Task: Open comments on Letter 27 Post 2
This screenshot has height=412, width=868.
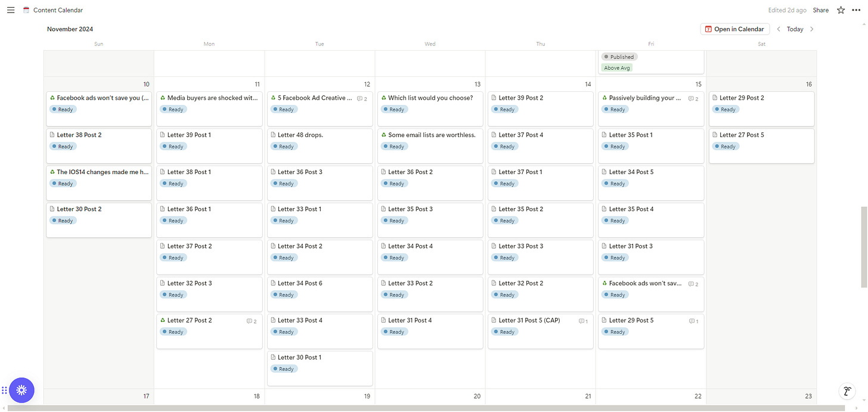Action: (x=252, y=321)
